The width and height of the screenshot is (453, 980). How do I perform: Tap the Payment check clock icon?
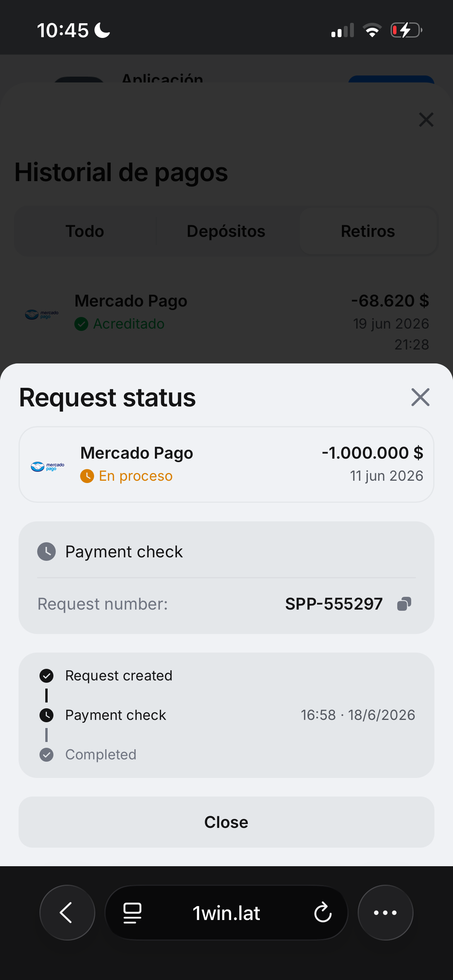[x=46, y=552]
